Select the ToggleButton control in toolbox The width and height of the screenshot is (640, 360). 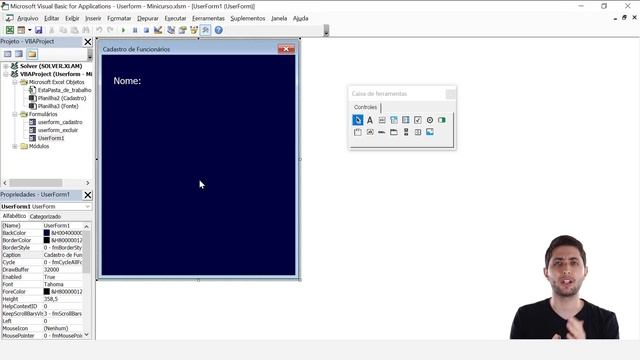point(442,120)
